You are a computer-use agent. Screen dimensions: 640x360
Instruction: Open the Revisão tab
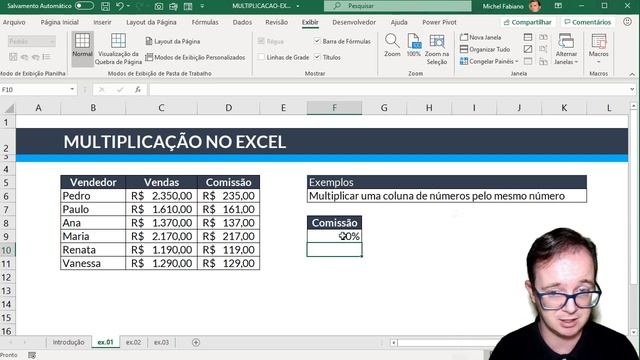pos(276,22)
